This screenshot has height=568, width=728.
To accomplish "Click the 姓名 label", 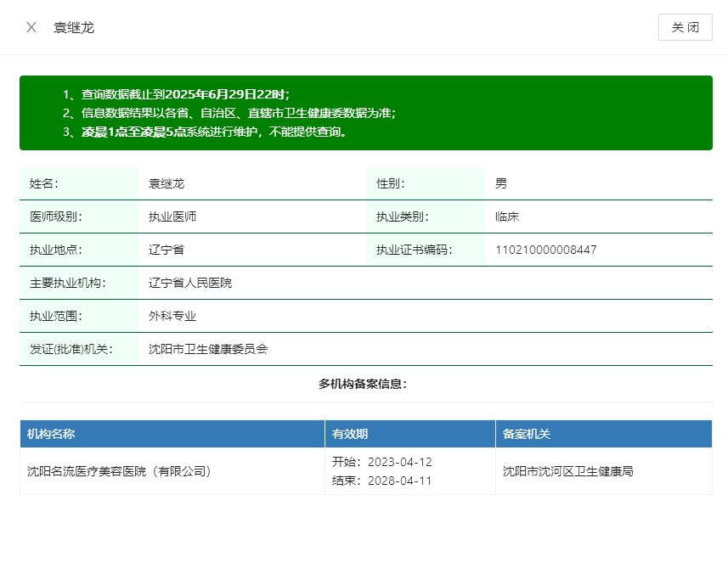I will 43,183.
